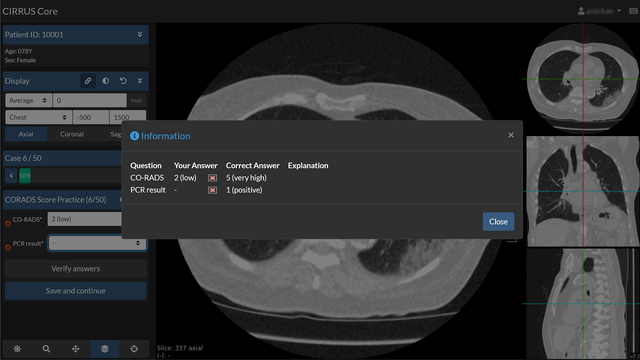
Task: Click the '1 (positive)' correct answer text
Action: [x=244, y=190]
